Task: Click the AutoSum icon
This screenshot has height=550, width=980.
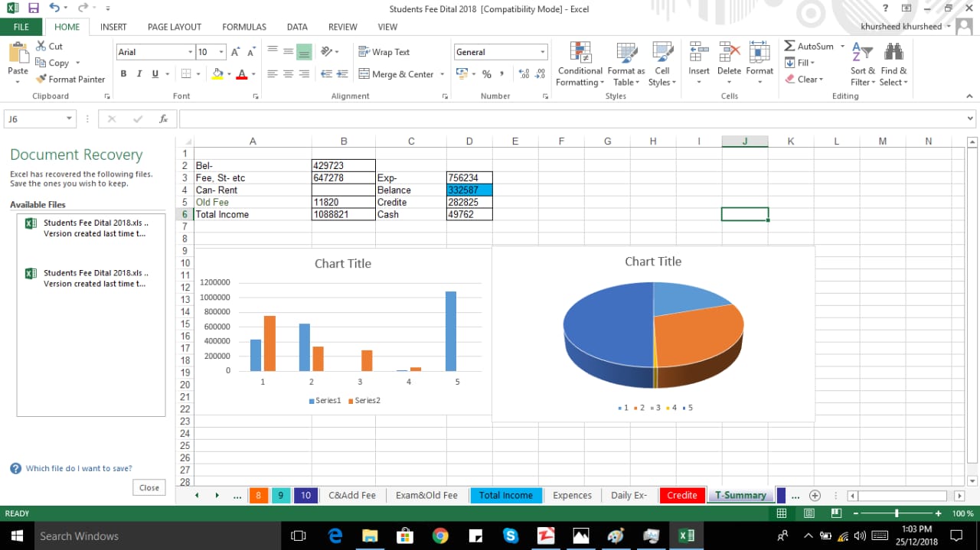Action: (x=790, y=46)
